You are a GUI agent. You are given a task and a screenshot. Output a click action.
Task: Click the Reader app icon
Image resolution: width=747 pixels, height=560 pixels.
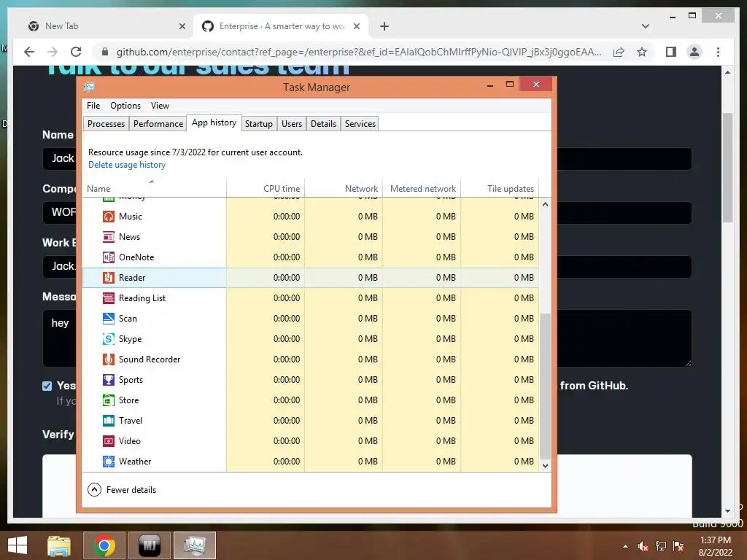coord(109,278)
